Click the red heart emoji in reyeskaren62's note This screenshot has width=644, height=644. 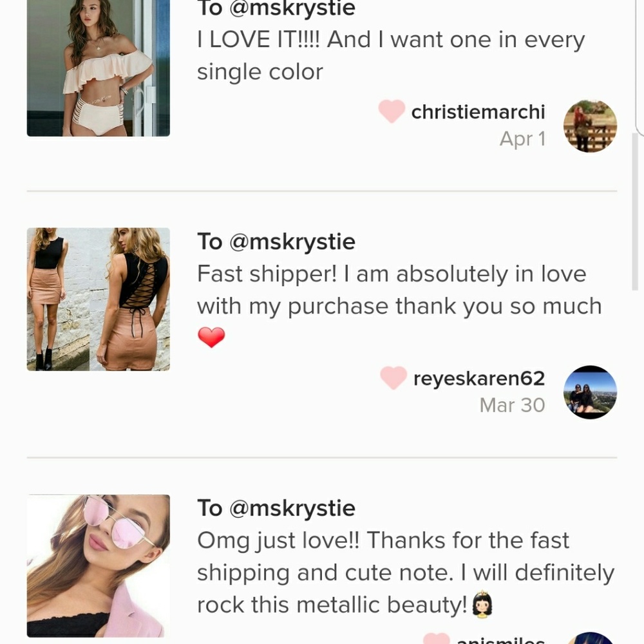pos(211,337)
